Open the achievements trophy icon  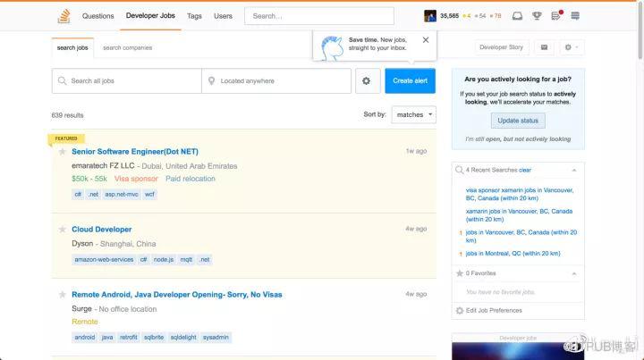pyautogui.click(x=538, y=16)
